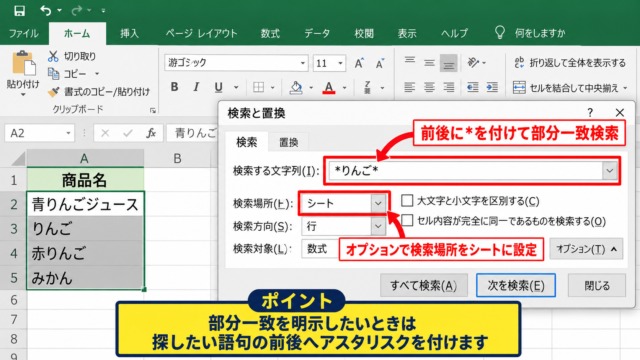Click the Middle Align icon
Image resolution: width=640 pixels, height=360 pixels.
pos(429,63)
